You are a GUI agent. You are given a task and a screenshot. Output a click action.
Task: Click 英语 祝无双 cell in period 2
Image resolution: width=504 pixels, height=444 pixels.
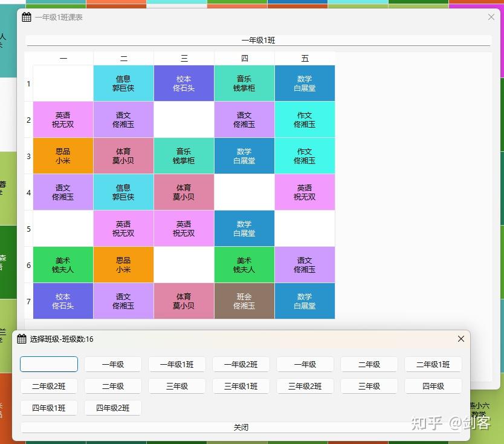pyautogui.click(x=63, y=120)
